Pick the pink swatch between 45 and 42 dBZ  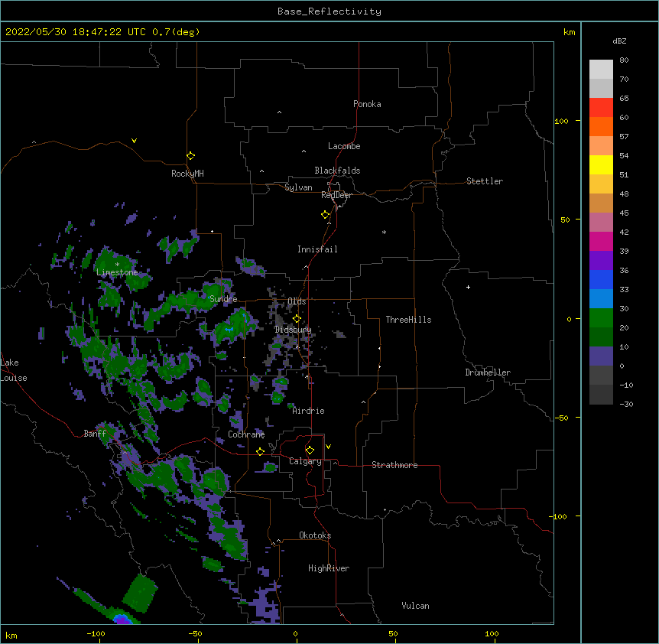[x=601, y=222]
